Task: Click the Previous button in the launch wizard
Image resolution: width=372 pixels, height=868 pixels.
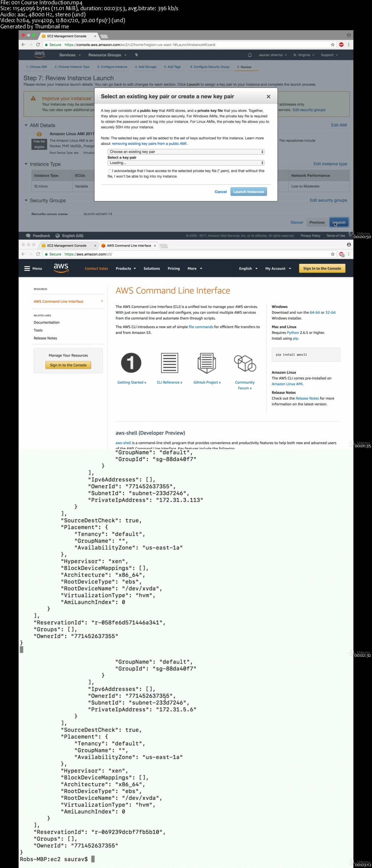Action: click(x=317, y=222)
